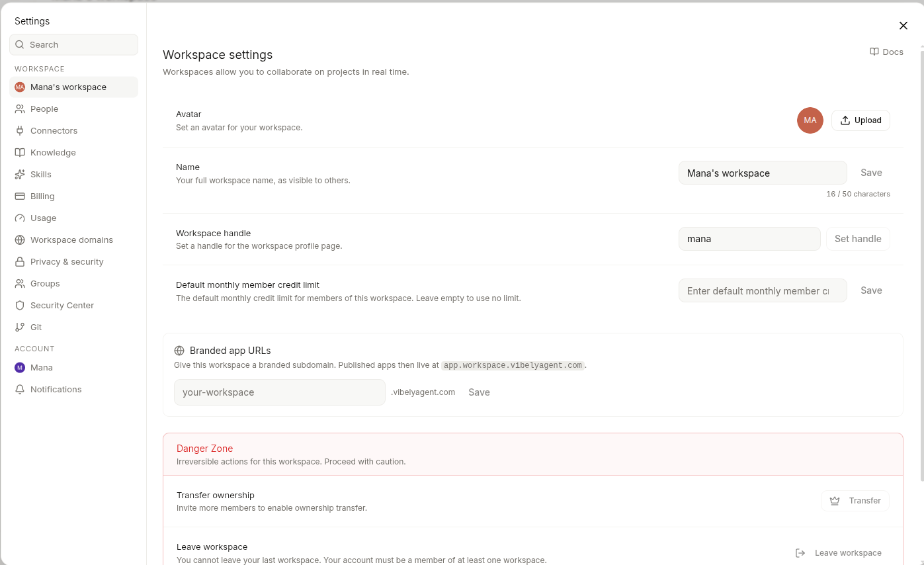Click the Notifications bell icon
The height and width of the screenshot is (565, 924).
coord(20,390)
